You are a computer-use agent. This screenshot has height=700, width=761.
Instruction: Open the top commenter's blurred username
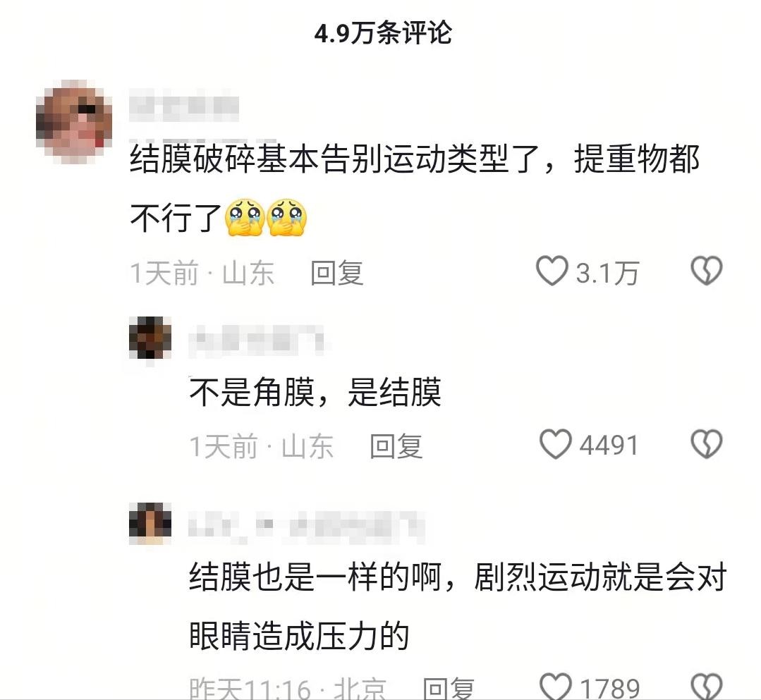pos(184,105)
